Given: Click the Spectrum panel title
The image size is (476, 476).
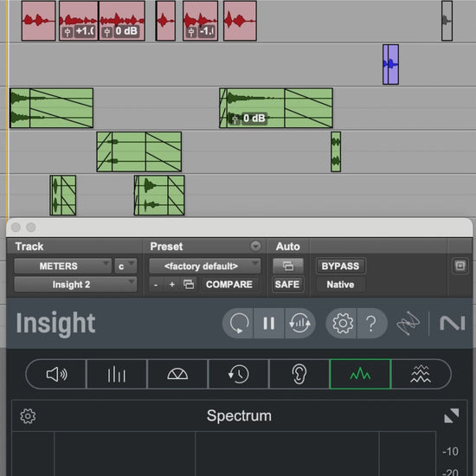Looking at the screenshot, I should pos(239,415).
